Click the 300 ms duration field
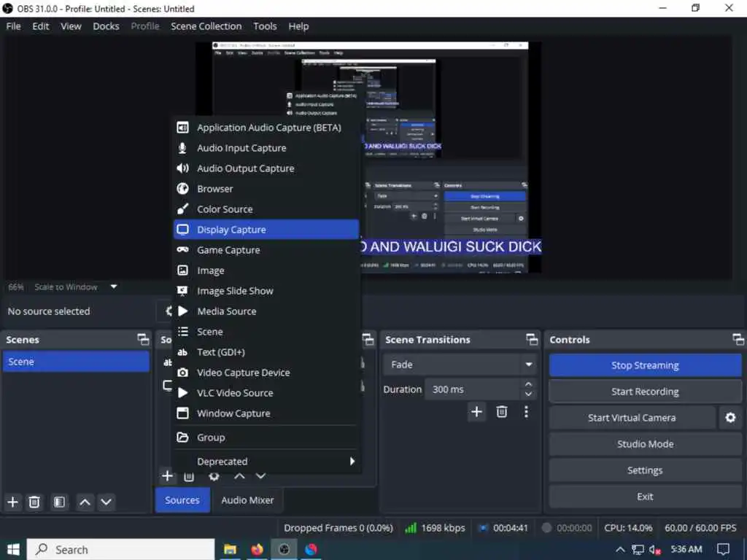This screenshot has width=747, height=560. pyautogui.click(x=472, y=389)
